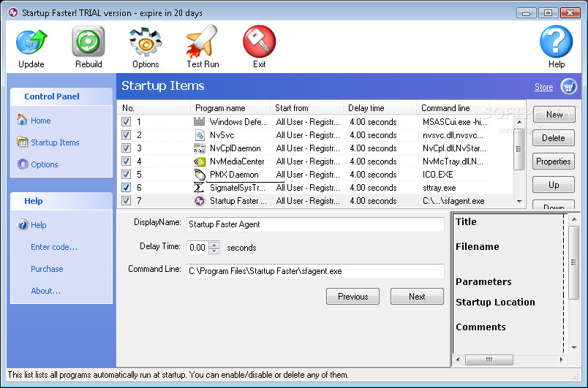Screen dimensions: 588x388
Task: Open Help question mark toolbar icon
Action: (x=556, y=41)
